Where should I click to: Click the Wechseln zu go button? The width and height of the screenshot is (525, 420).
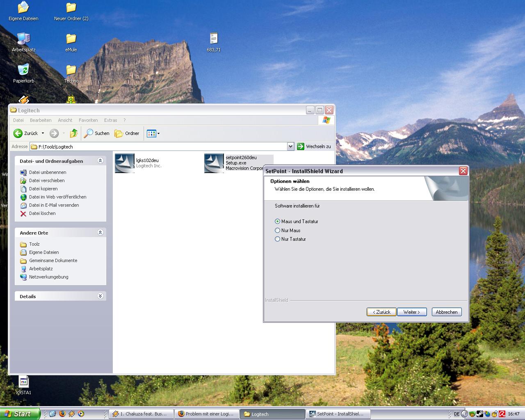[x=314, y=146]
